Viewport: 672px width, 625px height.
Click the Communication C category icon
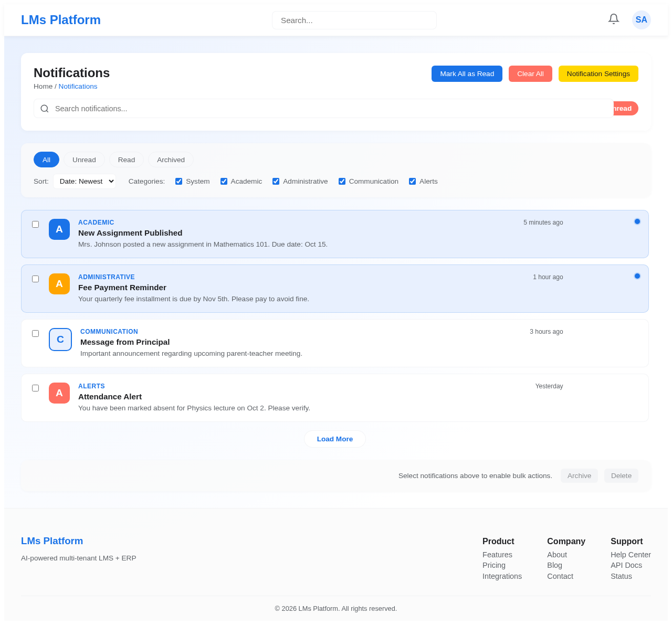(x=60, y=340)
